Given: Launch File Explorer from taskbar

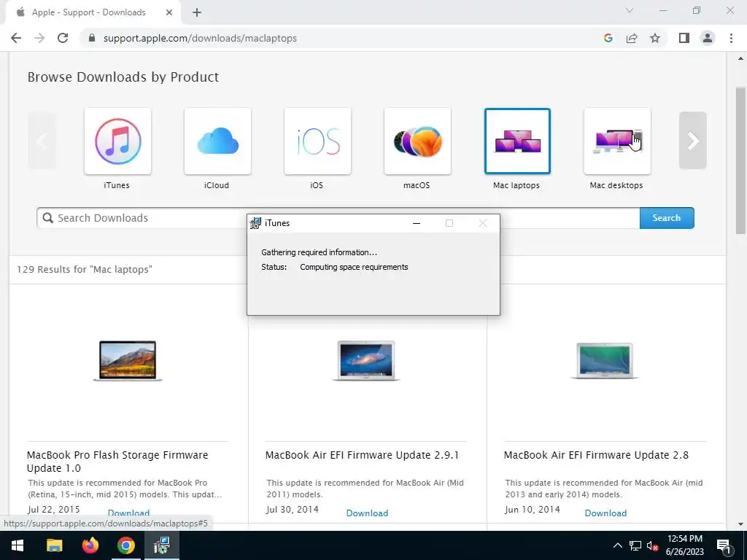Looking at the screenshot, I should tap(54, 545).
